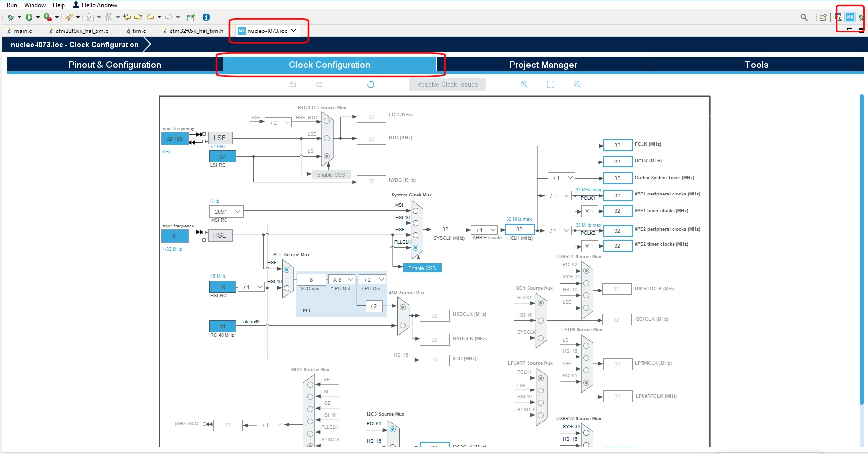This screenshot has height=454, width=868.
Task: Click the Last Edit Location arrow icon
Action: (127, 17)
